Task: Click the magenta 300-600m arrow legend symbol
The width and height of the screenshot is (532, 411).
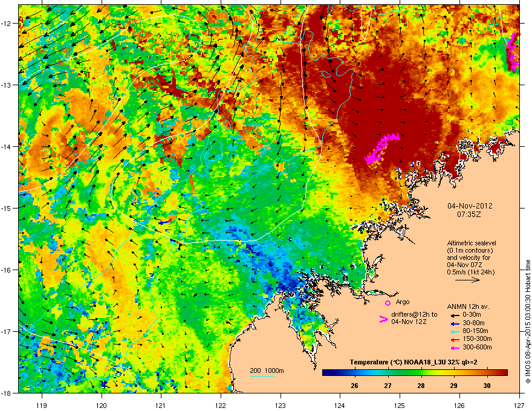Action: coord(455,348)
